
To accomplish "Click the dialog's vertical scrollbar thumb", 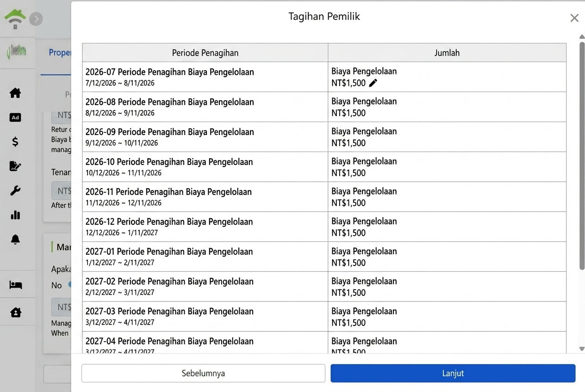I will pos(582,155).
